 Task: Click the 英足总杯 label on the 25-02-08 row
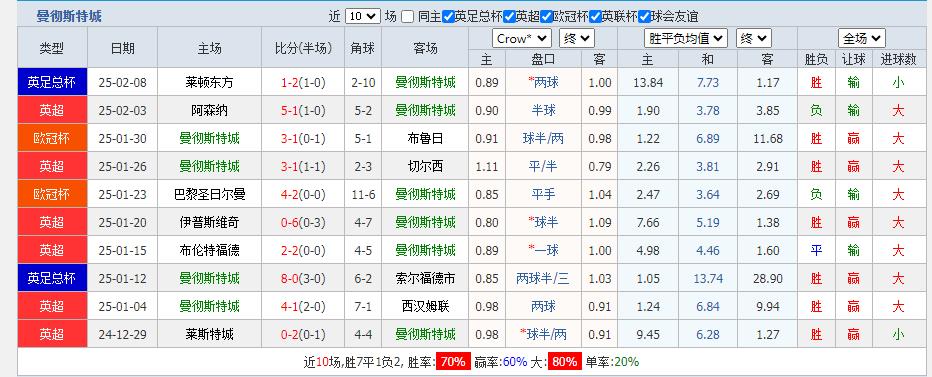click(x=52, y=82)
